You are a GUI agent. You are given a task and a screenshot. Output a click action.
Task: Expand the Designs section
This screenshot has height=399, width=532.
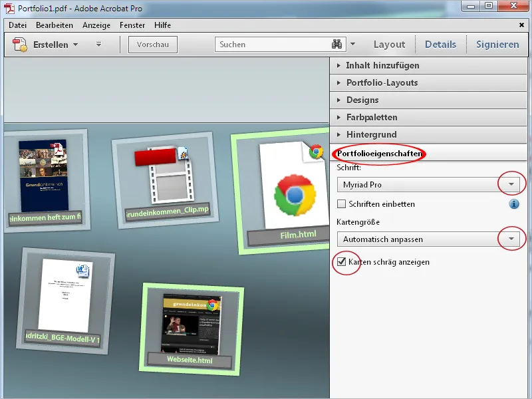[428, 100]
